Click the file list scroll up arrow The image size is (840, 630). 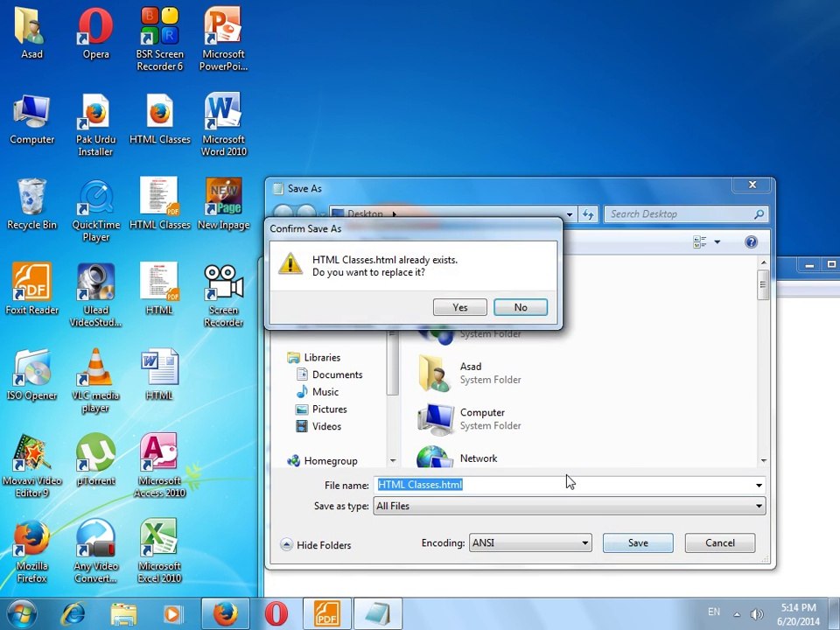click(763, 262)
